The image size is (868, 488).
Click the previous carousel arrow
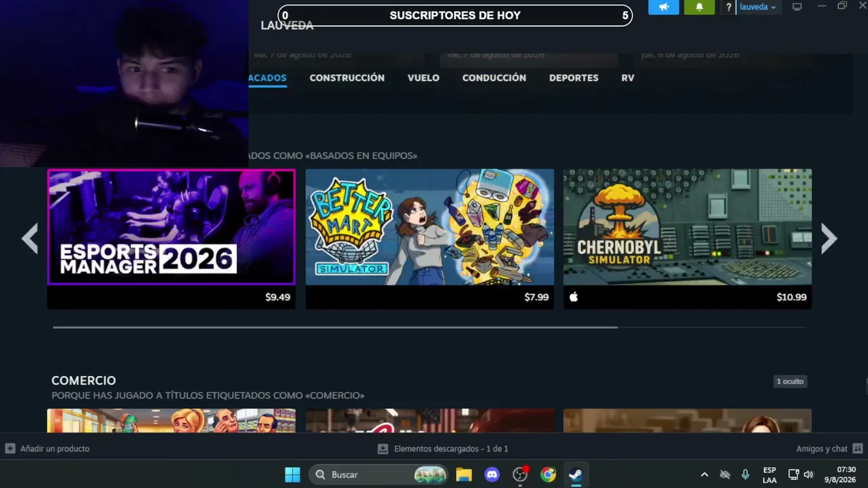click(x=30, y=238)
